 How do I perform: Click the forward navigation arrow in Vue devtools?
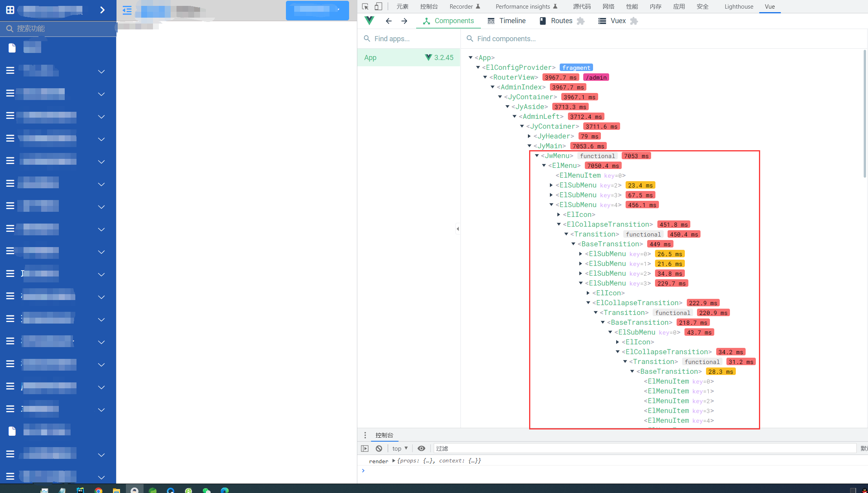pos(404,21)
